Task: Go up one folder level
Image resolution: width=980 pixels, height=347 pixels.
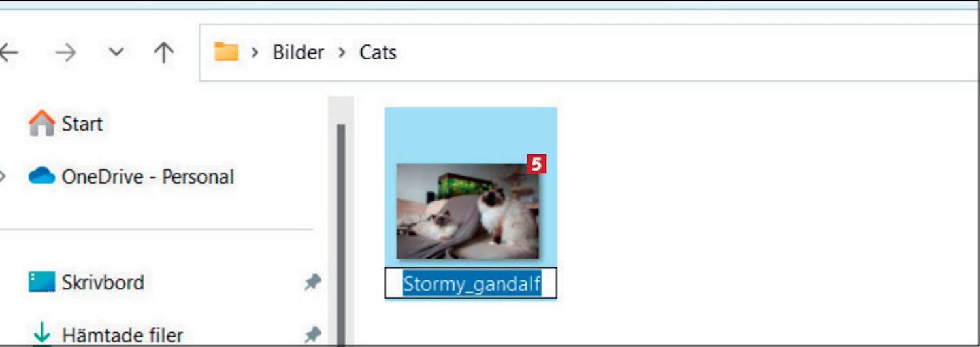Action: (x=163, y=52)
